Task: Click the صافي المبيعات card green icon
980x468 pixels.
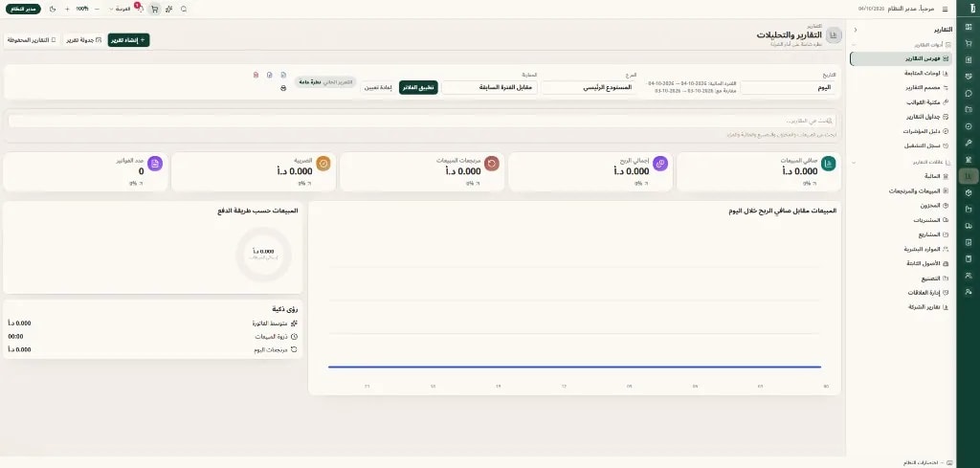Action: tap(829, 164)
